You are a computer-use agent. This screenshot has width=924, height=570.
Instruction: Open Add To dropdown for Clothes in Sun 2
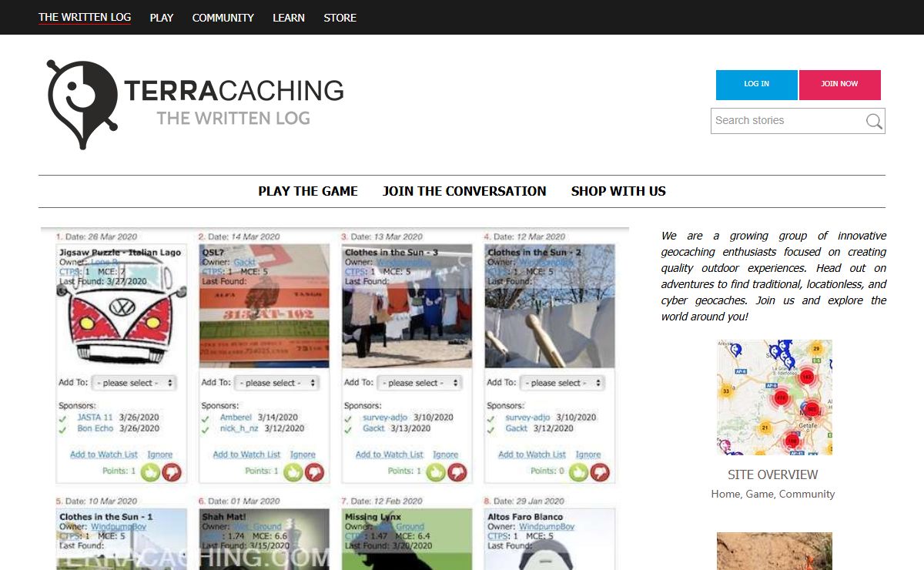click(x=562, y=383)
